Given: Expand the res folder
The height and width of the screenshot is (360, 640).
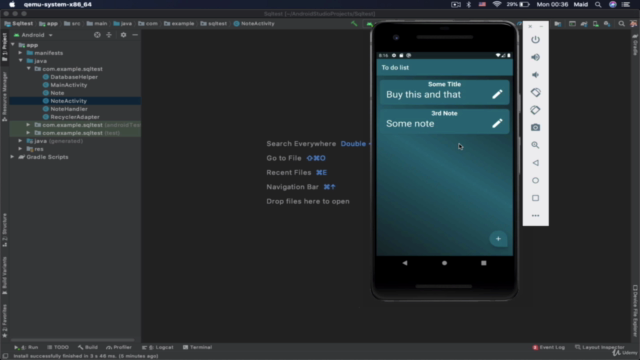Looking at the screenshot, I should [21, 149].
